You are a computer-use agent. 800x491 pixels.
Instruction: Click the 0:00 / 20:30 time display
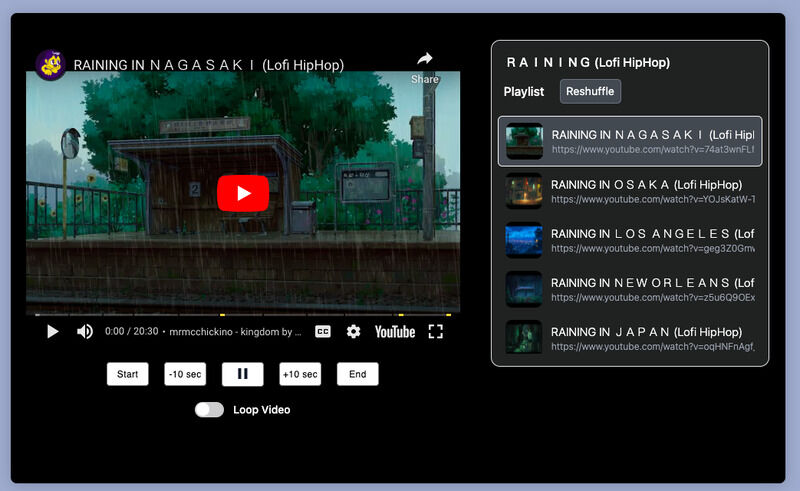[132, 331]
